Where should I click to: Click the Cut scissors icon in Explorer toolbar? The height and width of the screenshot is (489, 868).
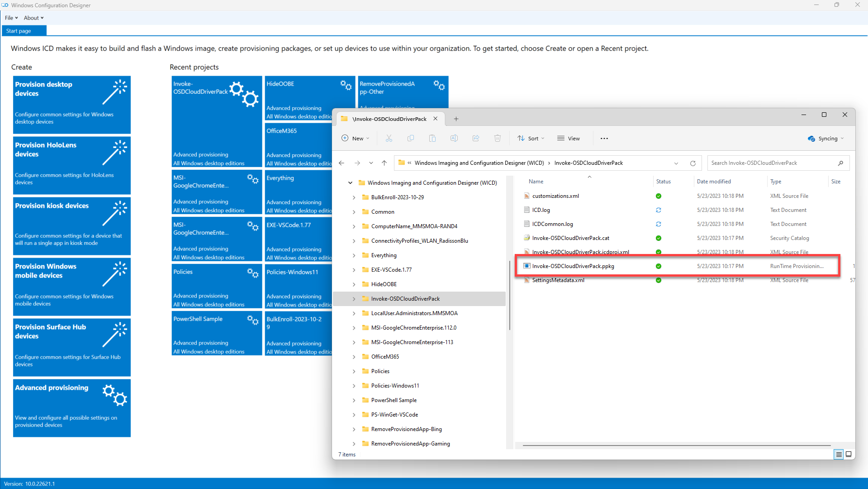389,139
